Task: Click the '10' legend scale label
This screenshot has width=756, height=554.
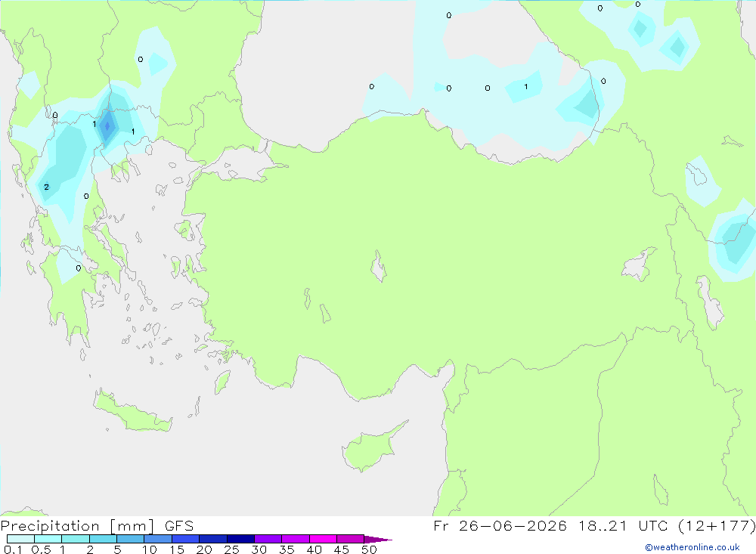Action: point(150,549)
